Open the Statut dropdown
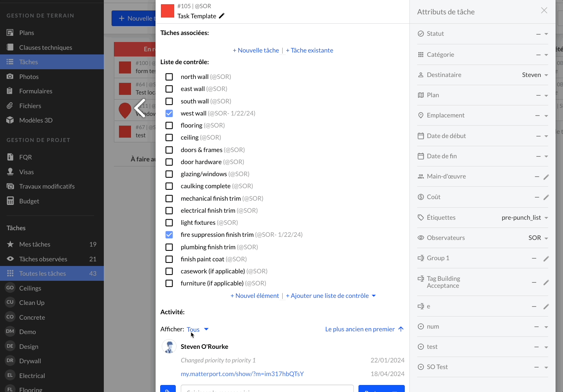This screenshot has height=392, width=563. [546, 34]
